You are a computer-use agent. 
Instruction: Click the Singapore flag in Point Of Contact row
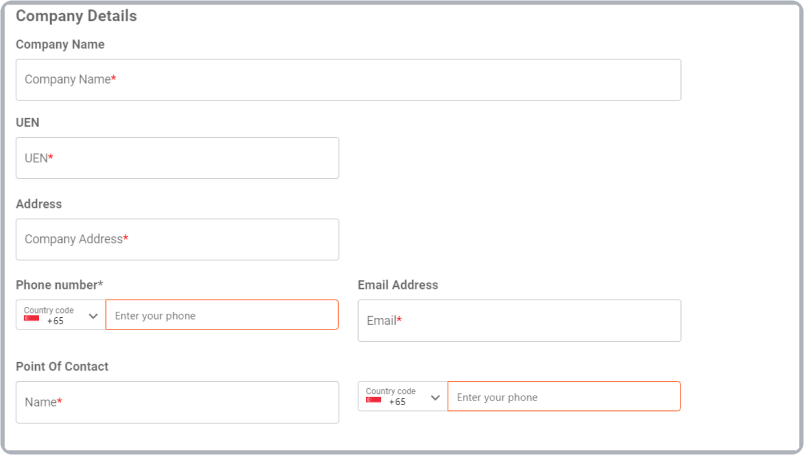tap(373, 401)
